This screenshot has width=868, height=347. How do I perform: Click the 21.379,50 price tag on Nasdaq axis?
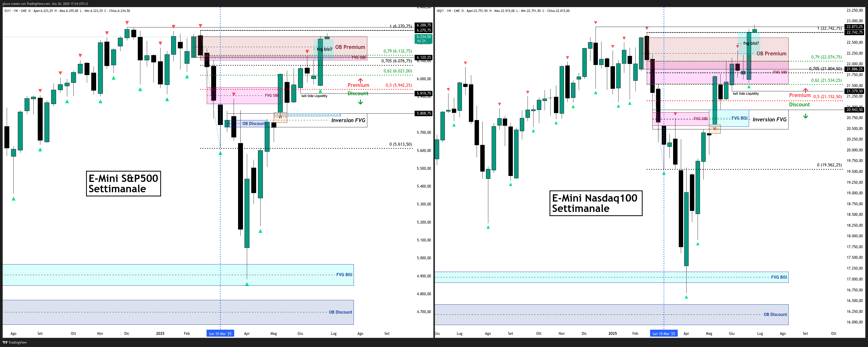(854, 91)
